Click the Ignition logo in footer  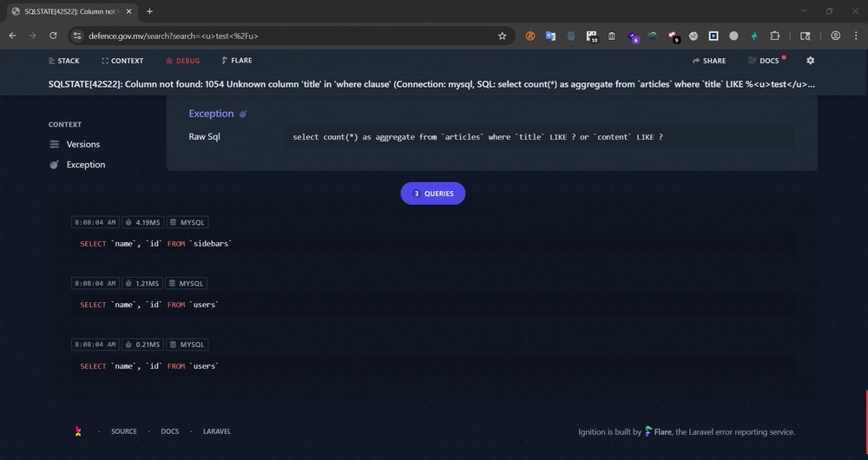[78, 431]
